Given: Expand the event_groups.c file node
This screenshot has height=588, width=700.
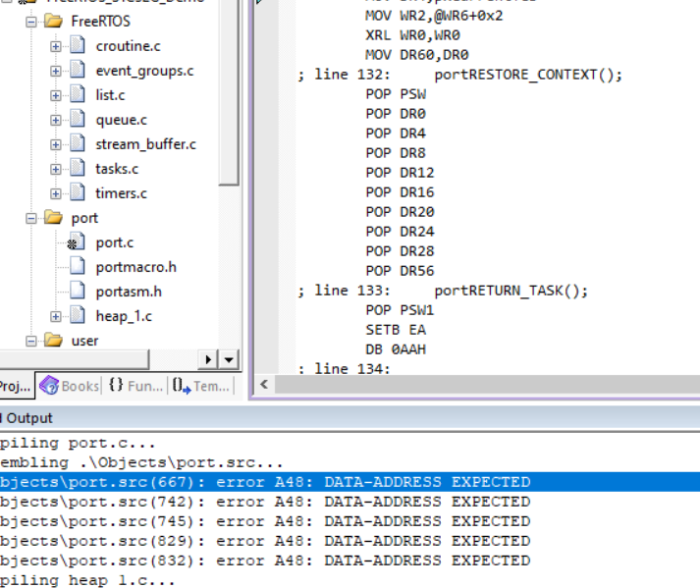Looking at the screenshot, I should click(x=55, y=71).
